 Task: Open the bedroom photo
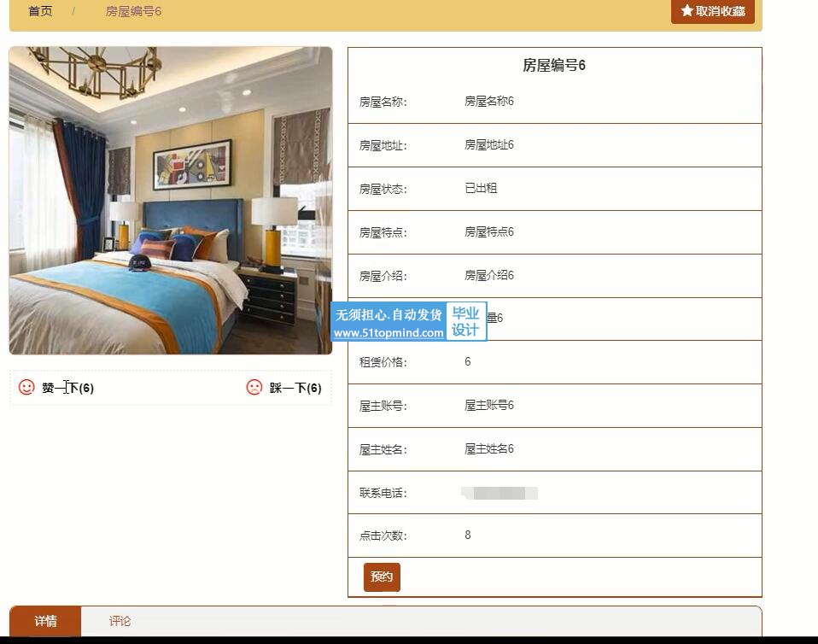(171, 201)
